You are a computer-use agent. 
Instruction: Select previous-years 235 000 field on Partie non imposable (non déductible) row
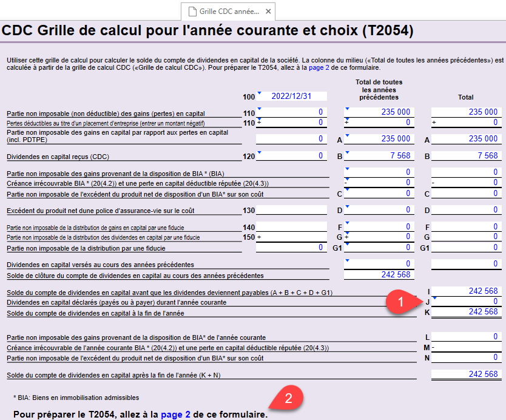pos(379,112)
